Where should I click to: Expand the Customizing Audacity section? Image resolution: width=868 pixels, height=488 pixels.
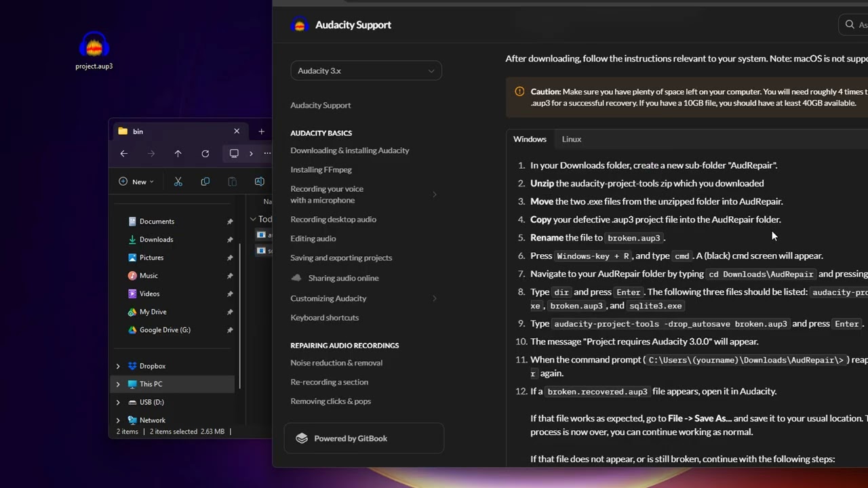click(435, 298)
